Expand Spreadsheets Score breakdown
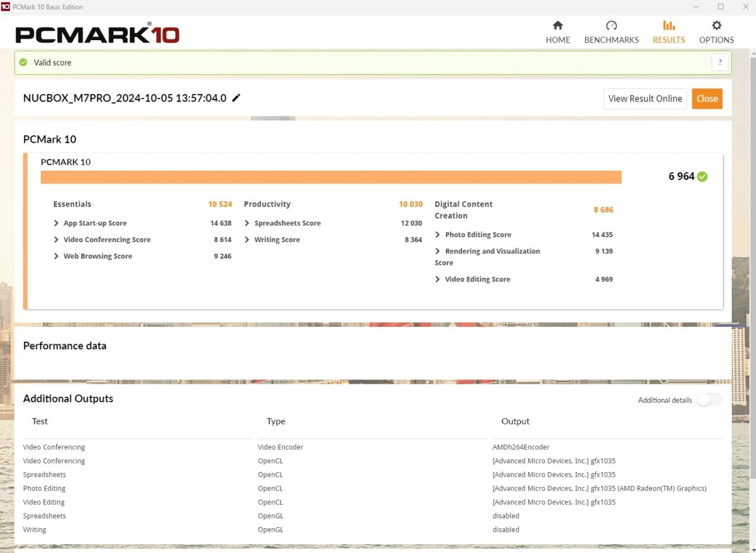756x553 pixels. pos(247,223)
